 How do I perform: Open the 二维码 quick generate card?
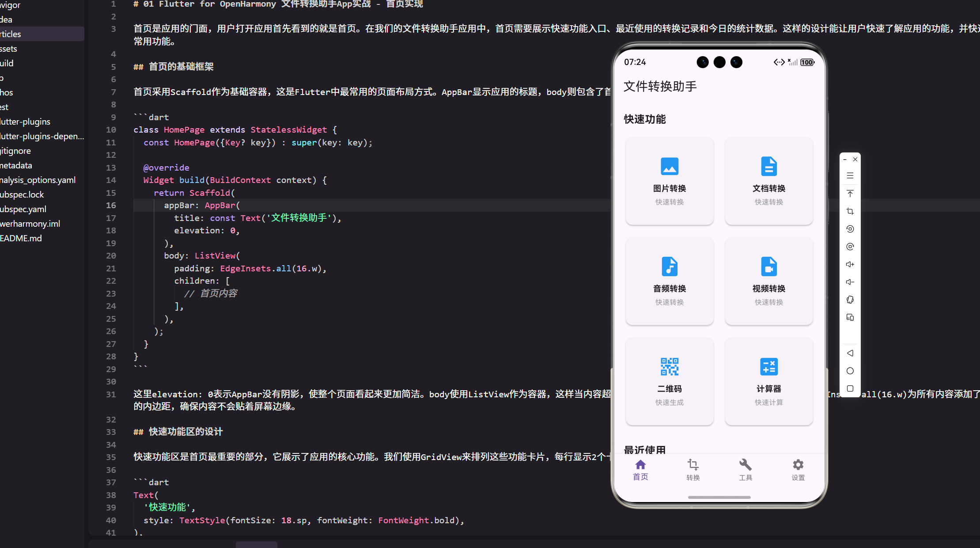[x=669, y=381]
